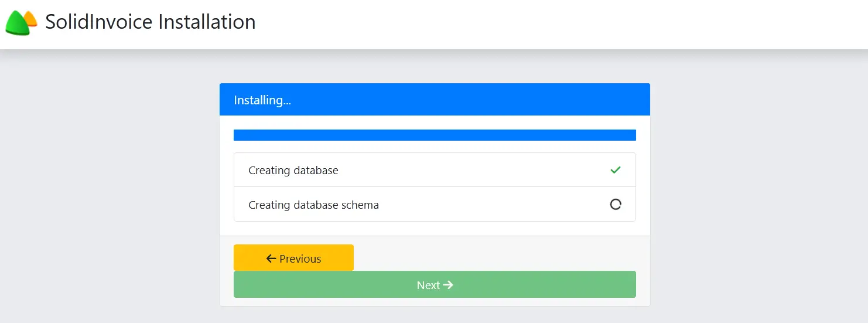Click the blue installation progress bar

(x=435, y=135)
